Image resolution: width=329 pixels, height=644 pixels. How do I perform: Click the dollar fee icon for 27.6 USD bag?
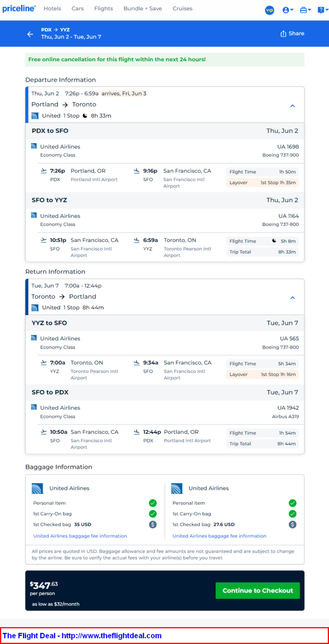click(293, 524)
